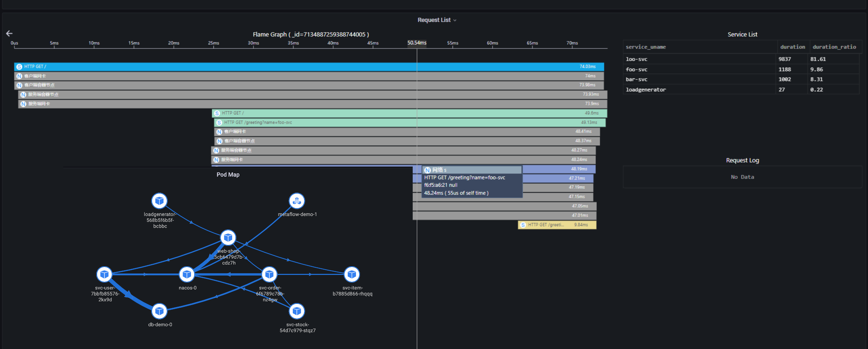Open the Request List dropdown
Image resolution: width=868 pixels, height=349 pixels.
437,20
